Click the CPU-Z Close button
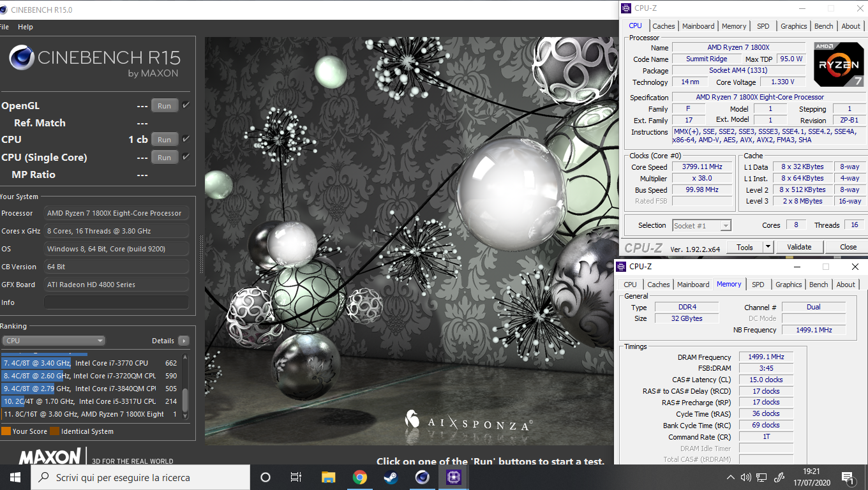 (x=848, y=247)
